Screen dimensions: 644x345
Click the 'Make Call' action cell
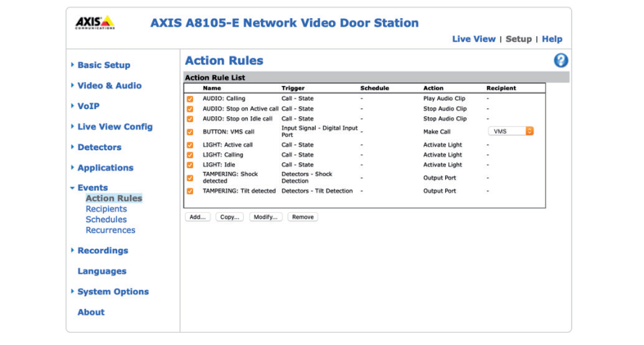tap(437, 131)
